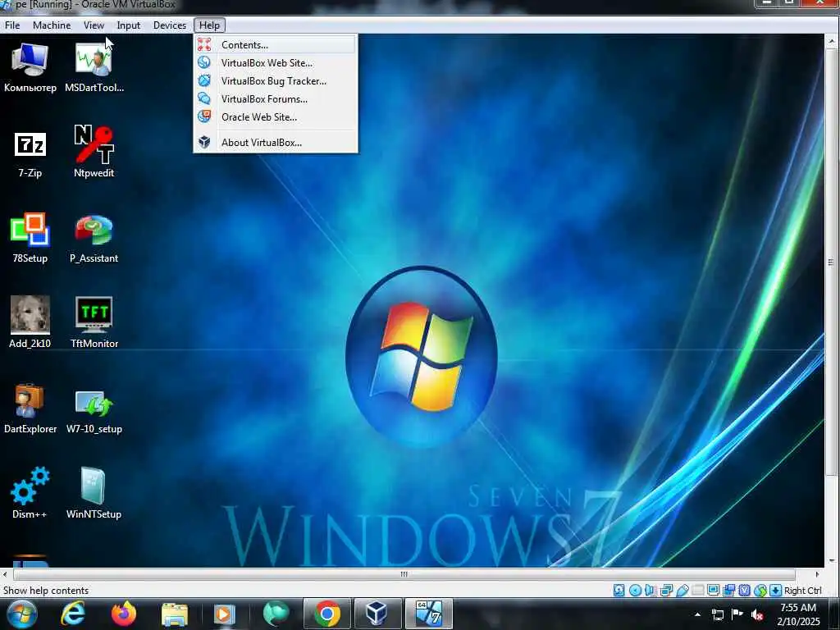Select VirtualBox Bug Tracker... menu entry
The width and height of the screenshot is (840, 630).
pyautogui.click(x=276, y=81)
